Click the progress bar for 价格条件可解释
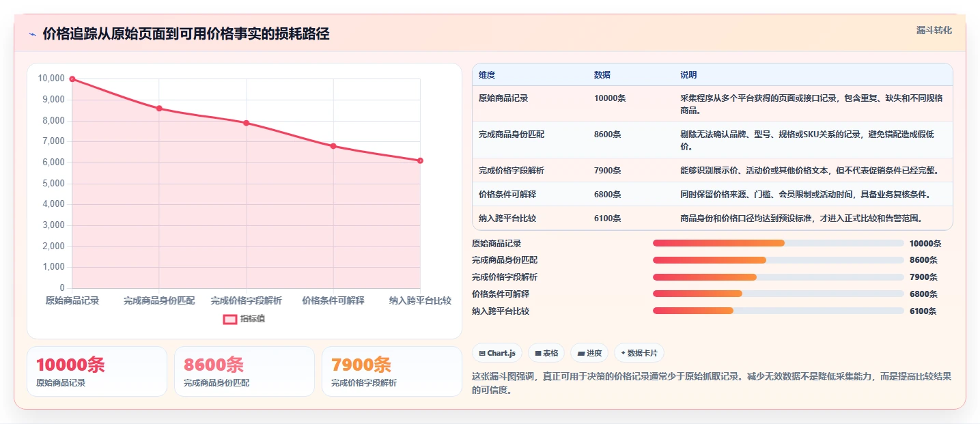The width and height of the screenshot is (980, 424). (x=779, y=294)
